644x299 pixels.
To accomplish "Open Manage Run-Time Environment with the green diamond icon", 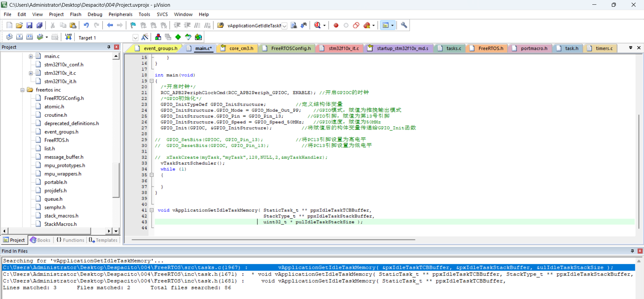I will (178, 37).
